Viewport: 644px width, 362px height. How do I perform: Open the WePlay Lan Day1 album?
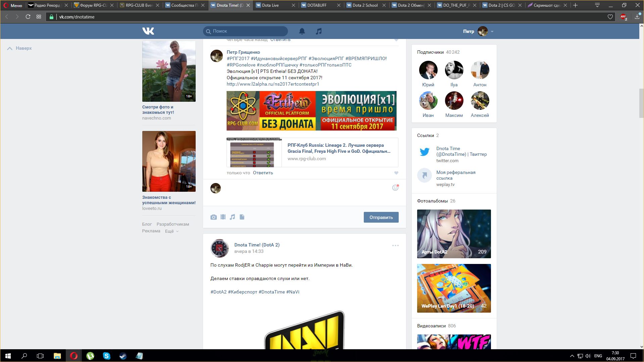pyautogui.click(x=454, y=288)
